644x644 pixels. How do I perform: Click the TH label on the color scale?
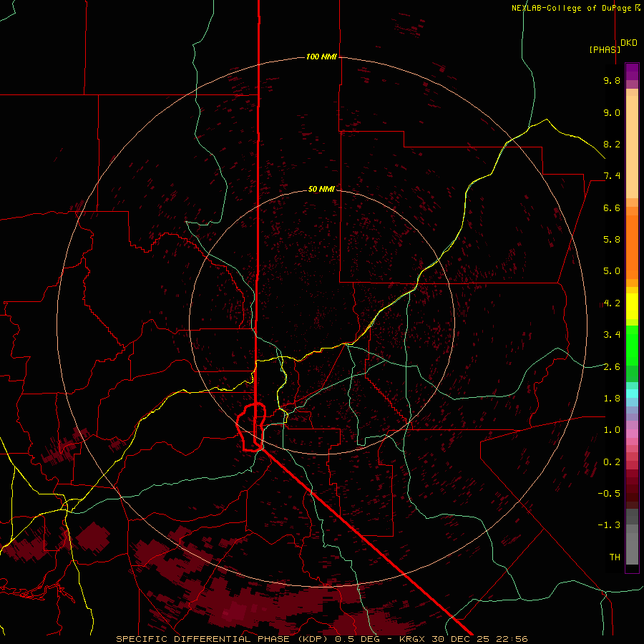click(x=615, y=557)
